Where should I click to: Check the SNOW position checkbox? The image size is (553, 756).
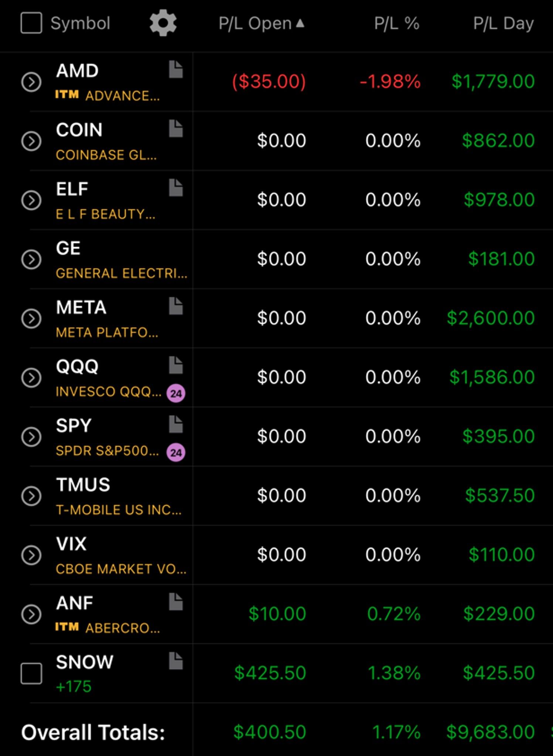coord(31,673)
